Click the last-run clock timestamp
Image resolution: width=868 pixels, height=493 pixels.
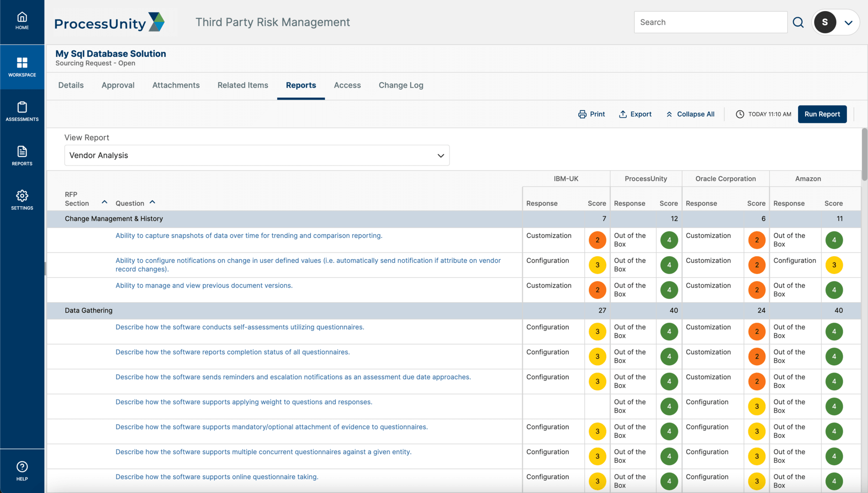pos(763,114)
